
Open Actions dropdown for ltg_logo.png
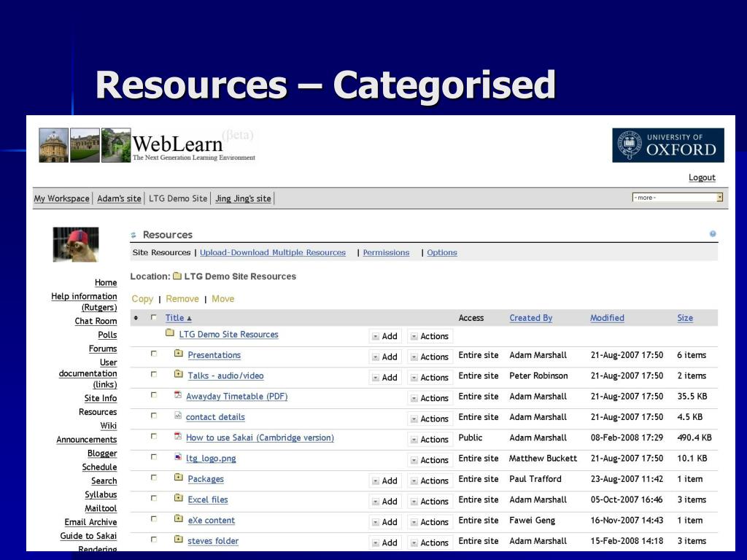click(x=430, y=460)
